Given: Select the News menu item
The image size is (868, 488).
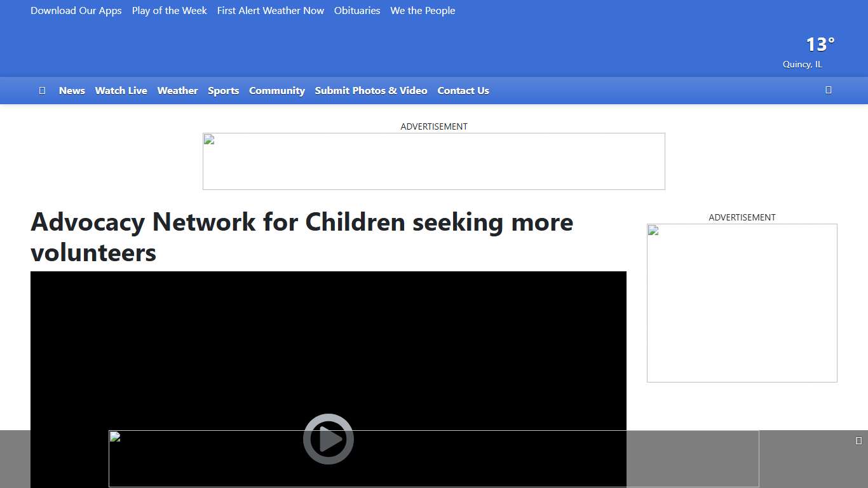Looking at the screenshot, I should (x=72, y=90).
